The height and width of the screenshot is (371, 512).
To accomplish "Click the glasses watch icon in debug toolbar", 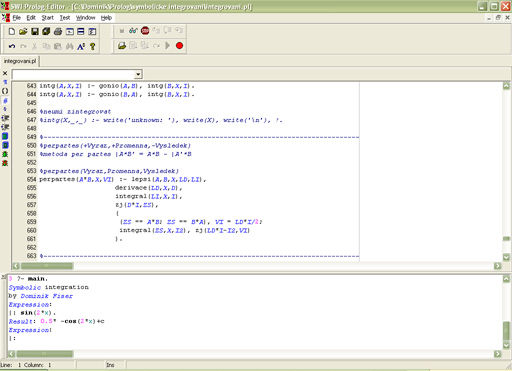I will click(x=133, y=31).
